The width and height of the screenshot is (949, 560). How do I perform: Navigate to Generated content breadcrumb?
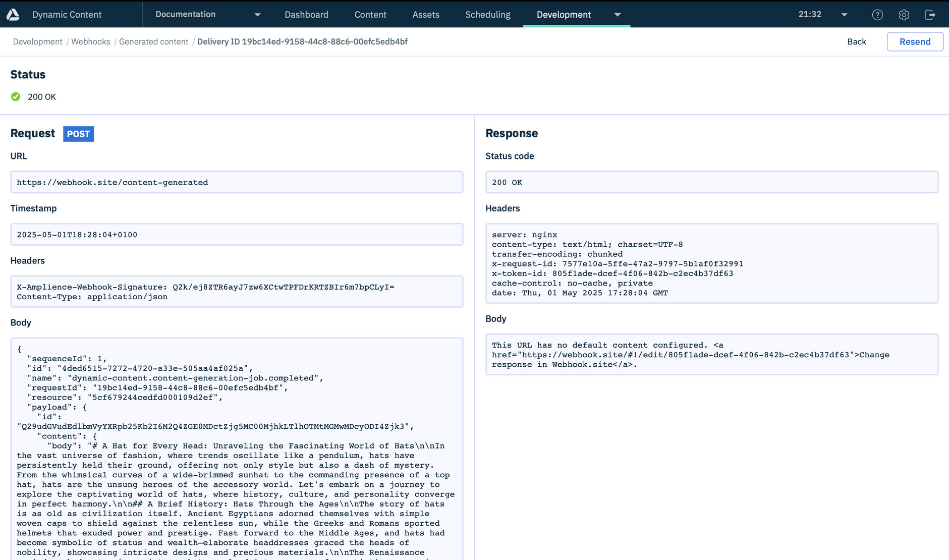click(153, 41)
